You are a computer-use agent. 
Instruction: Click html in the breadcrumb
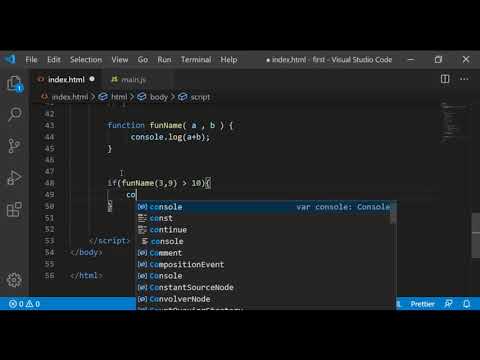pos(119,97)
